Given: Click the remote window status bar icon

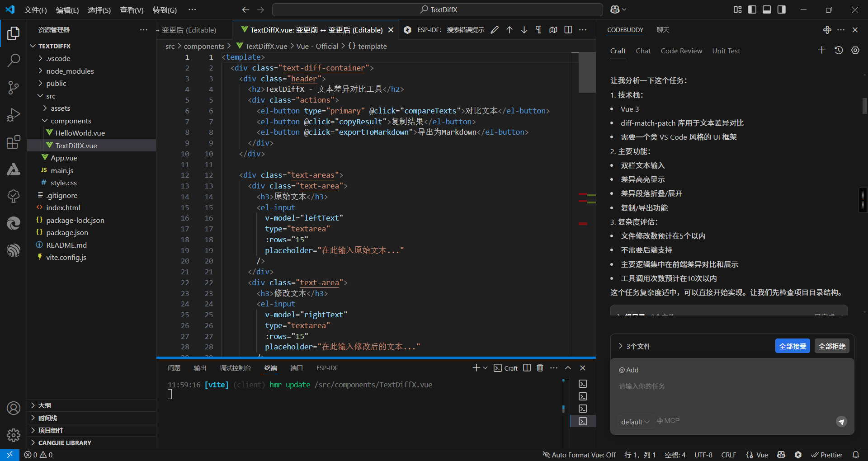Looking at the screenshot, I should [9, 455].
